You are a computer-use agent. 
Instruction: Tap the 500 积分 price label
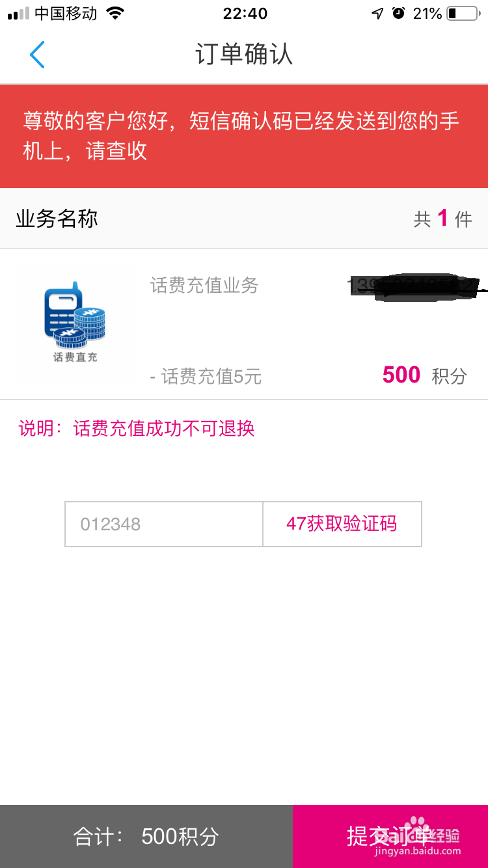coord(424,375)
